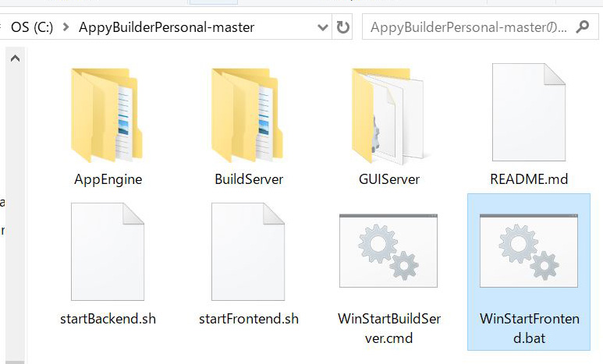The image size is (603, 364).
Task: Select the WinStartFrontend.bat gear icon
Action: tap(529, 251)
